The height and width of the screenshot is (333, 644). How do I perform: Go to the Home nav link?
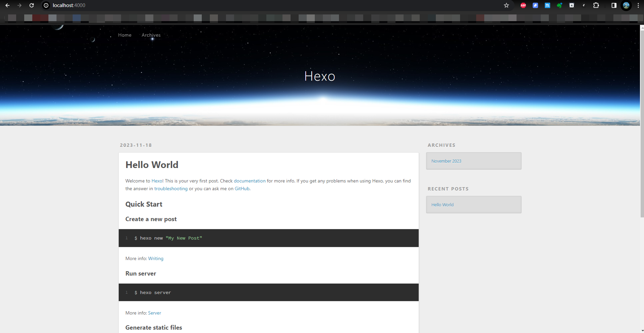125,35
